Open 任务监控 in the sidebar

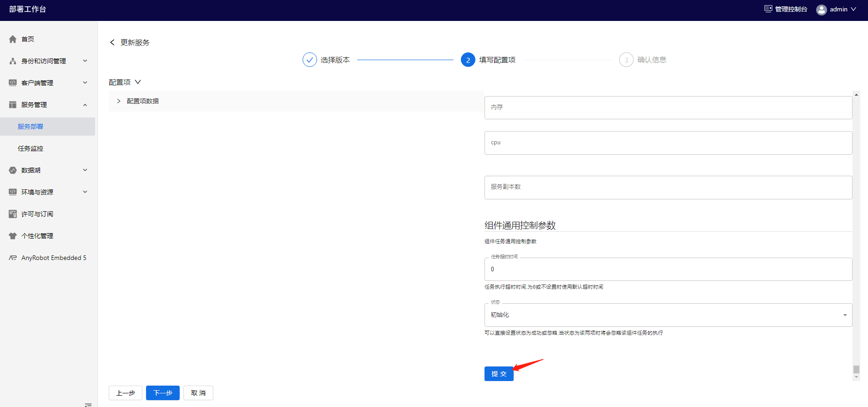pos(30,148)
